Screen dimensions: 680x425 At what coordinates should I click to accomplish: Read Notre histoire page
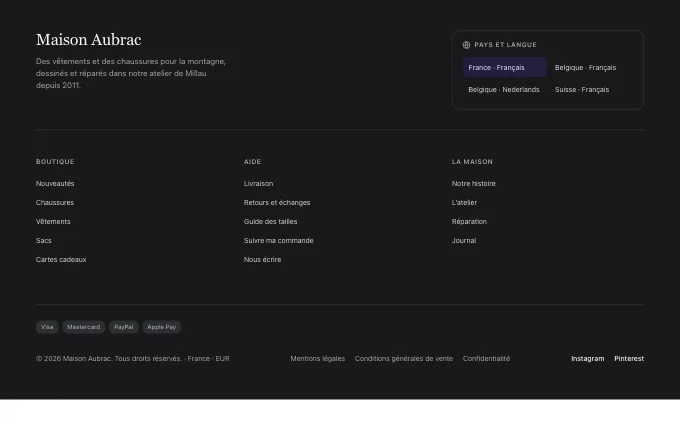tap(474, 183)
